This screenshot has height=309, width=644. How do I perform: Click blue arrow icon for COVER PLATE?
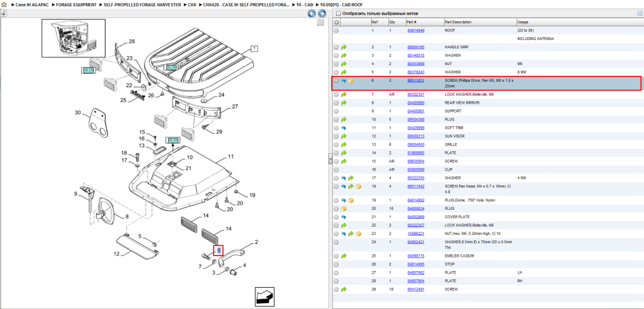(x=344, y=217)
